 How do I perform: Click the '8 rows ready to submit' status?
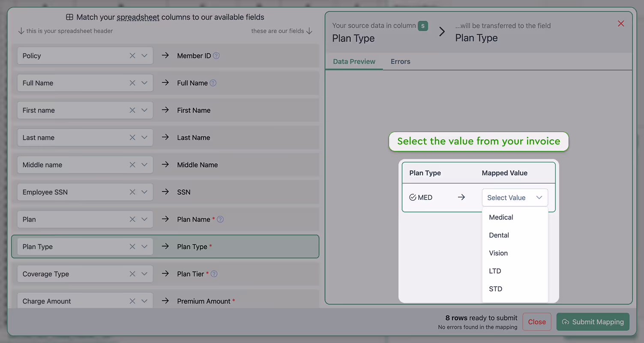point(482,318)
